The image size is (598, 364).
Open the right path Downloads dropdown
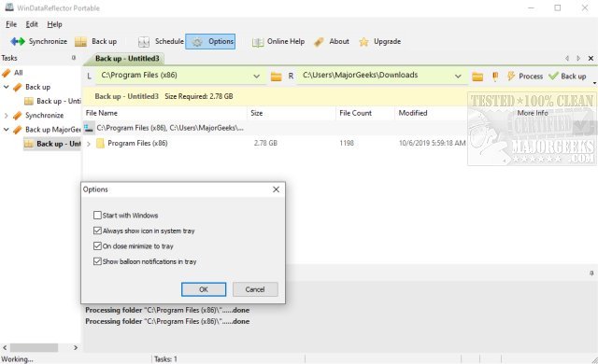click(458, 77)
